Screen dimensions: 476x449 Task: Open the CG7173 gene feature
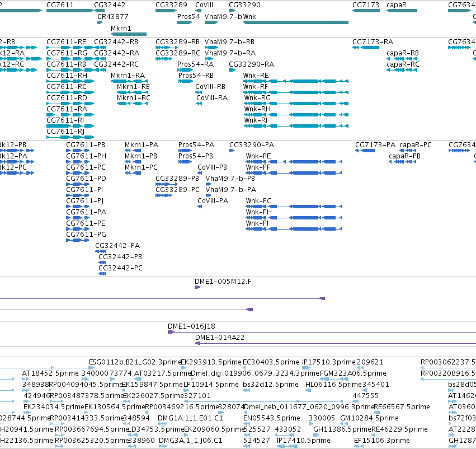pos(366,11)
